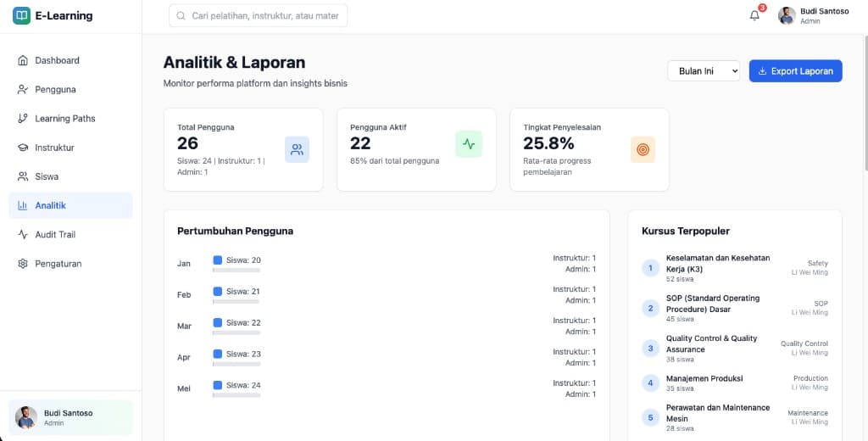Viewport: 868px width, 441px height.
Task: Click the blue Siswa legend square for Jan
Action: click(x=218, y=260)
